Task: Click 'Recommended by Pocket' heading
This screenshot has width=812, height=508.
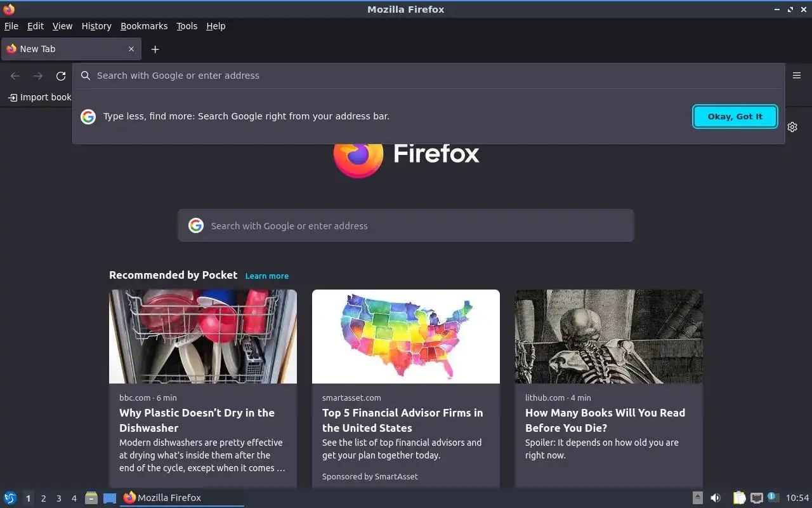Action: pyautogui.click(x=173, y=275)
